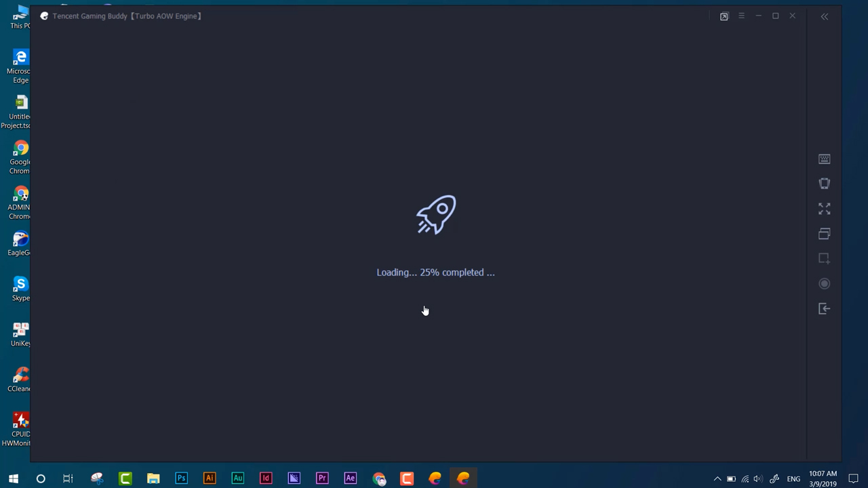Show hidden system tray icons
The image size is (868, 488).
click(717, 479)
